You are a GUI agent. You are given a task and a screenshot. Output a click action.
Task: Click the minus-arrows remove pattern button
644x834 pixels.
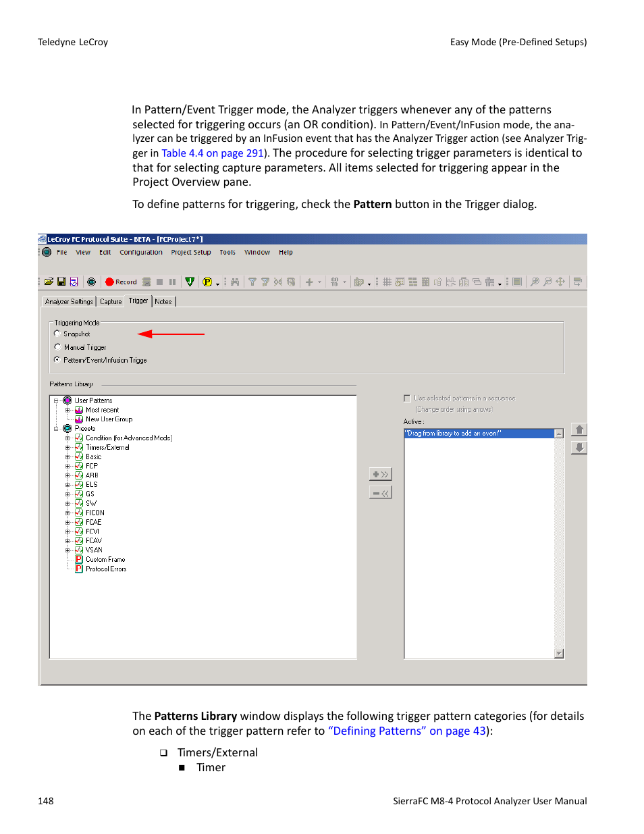[x=381, y=494]
